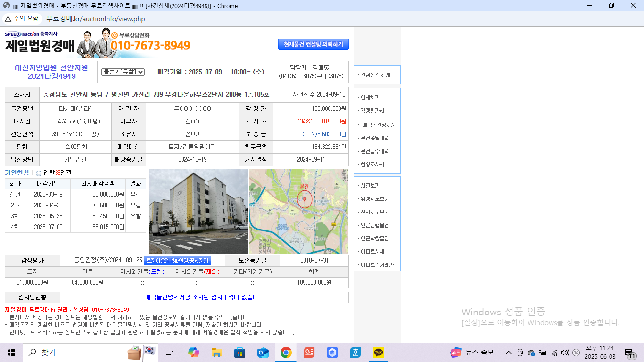Click the address bar URL
This screenshot has width=644, height=362.
(96, 19)
